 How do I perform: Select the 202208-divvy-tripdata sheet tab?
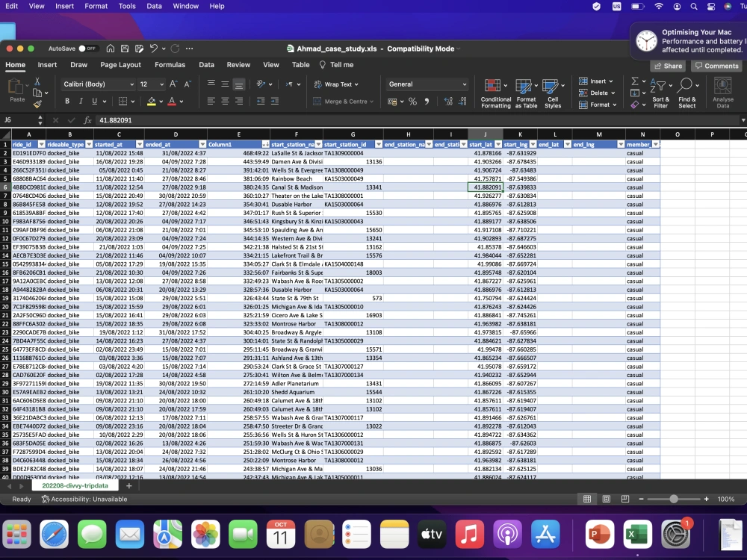click(x=75, y=486)
